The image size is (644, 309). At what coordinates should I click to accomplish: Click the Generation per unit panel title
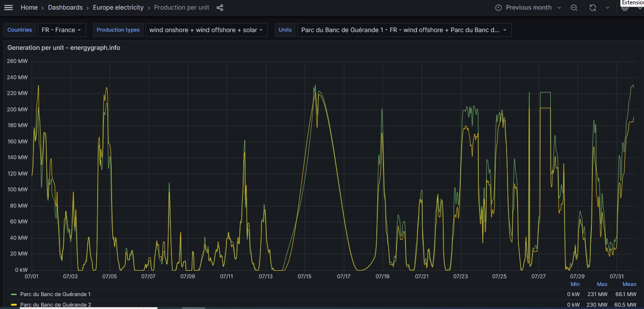click(64, 47)
